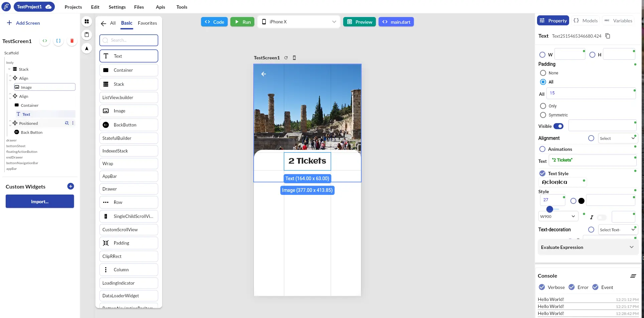Enable the Animations radio option
The image size is (644, 318).
click(542, 149)
